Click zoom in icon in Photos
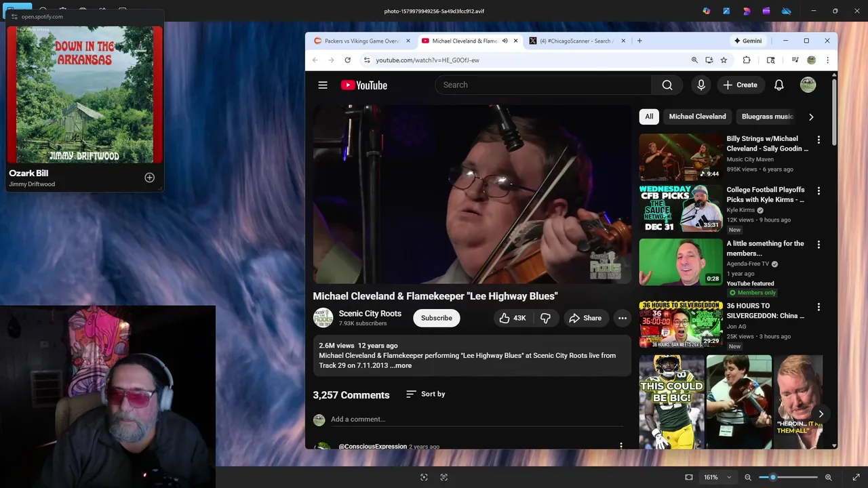This screenshot has width=868, height=488. 828,477
